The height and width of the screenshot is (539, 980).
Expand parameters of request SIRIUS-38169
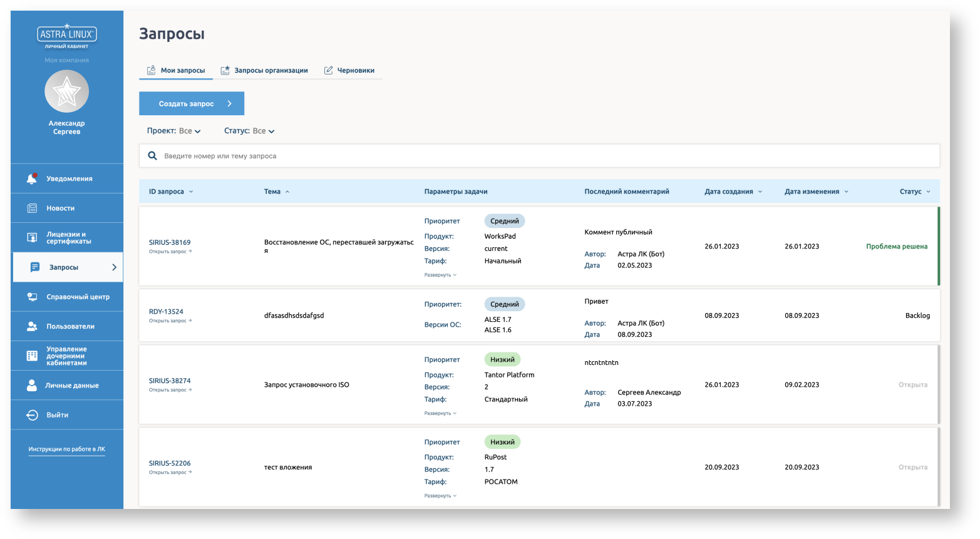tap(440, 275)
